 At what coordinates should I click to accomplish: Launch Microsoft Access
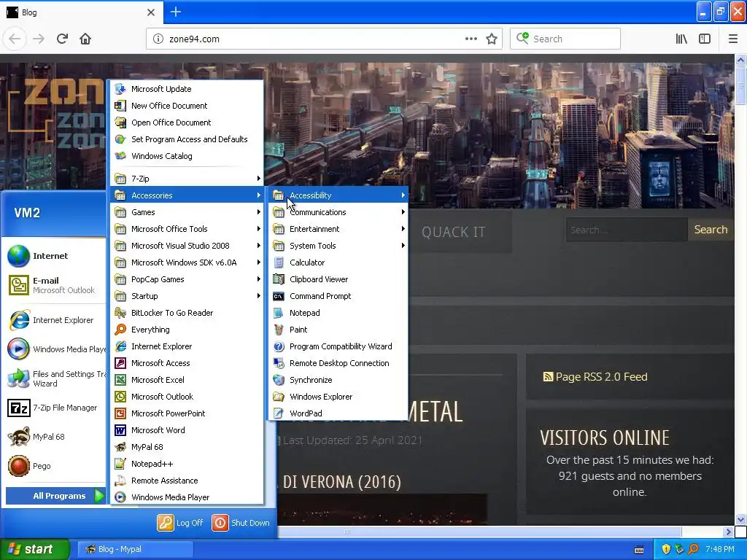pos(187,363)
